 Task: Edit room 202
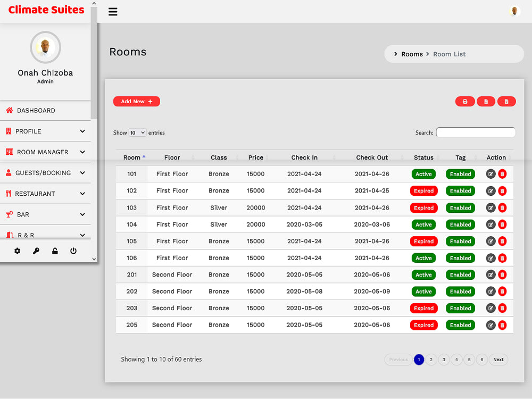click(491, 292)
